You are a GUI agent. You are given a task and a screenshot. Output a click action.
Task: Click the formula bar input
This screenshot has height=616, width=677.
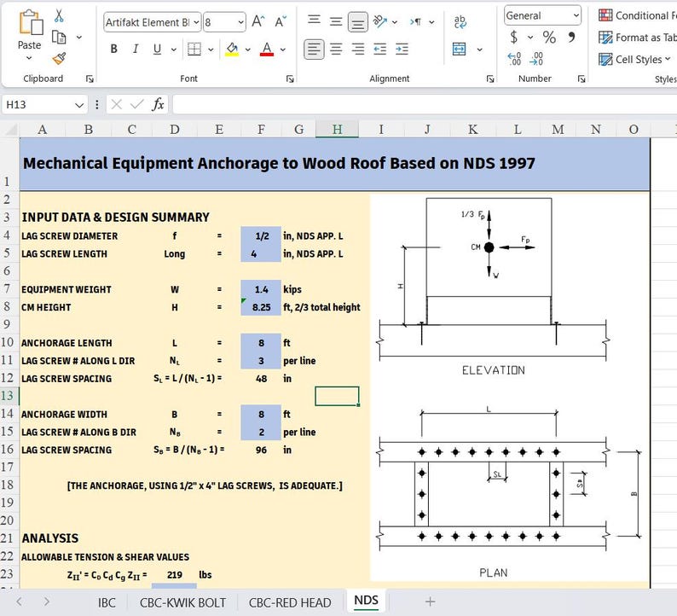click(425, 105)
